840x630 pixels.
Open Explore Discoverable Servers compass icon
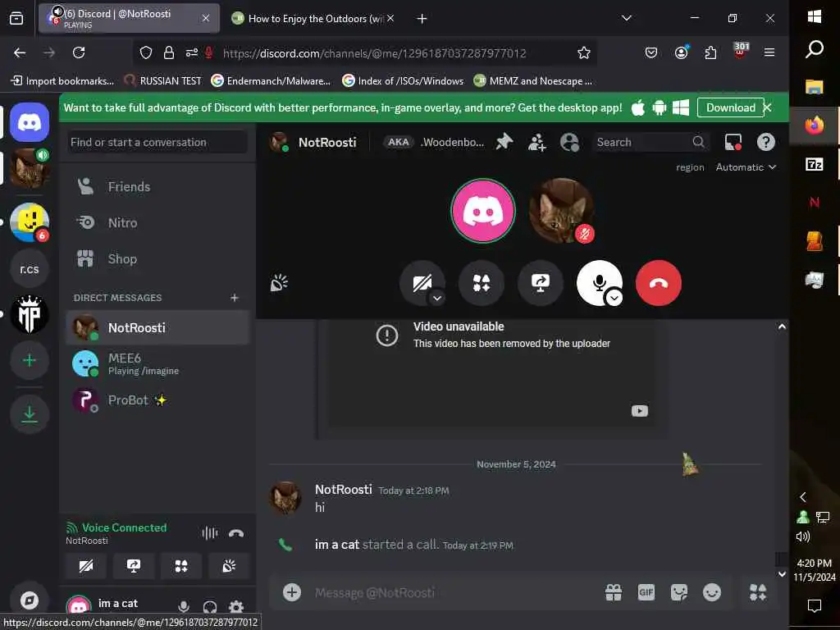(30, 600)
